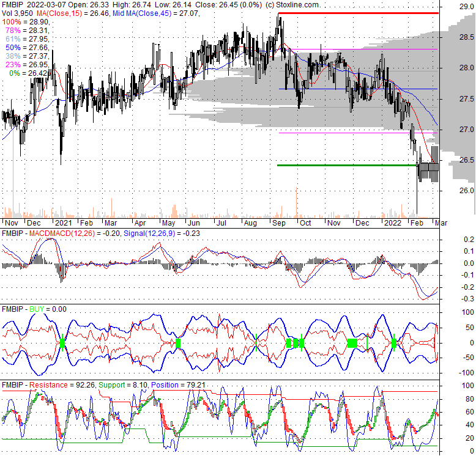Click the Apr month axis label
This screenshot has height=456, width=476.
tap(140, 223)
